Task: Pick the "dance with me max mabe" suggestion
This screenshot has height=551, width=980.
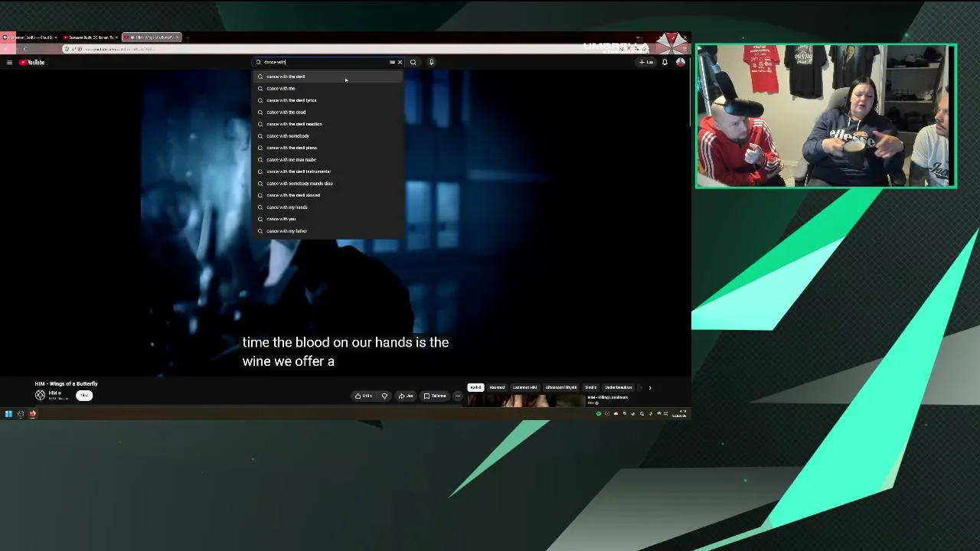Action: (x=329, y=160)
